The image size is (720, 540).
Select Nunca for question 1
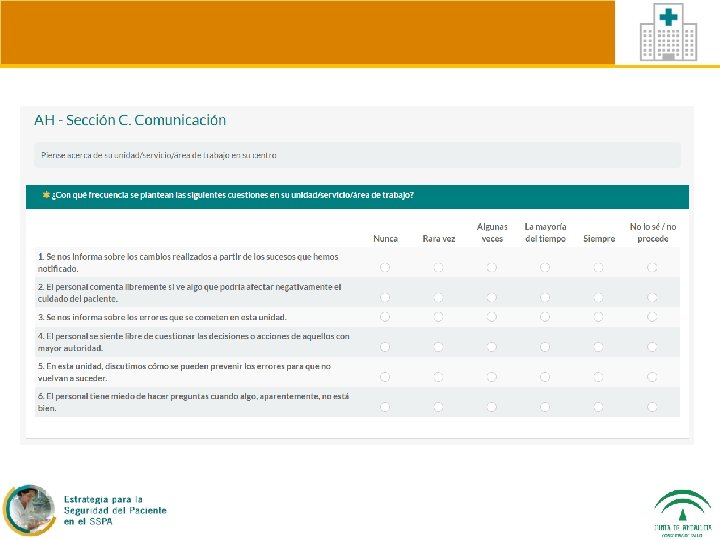coord(385,267)
